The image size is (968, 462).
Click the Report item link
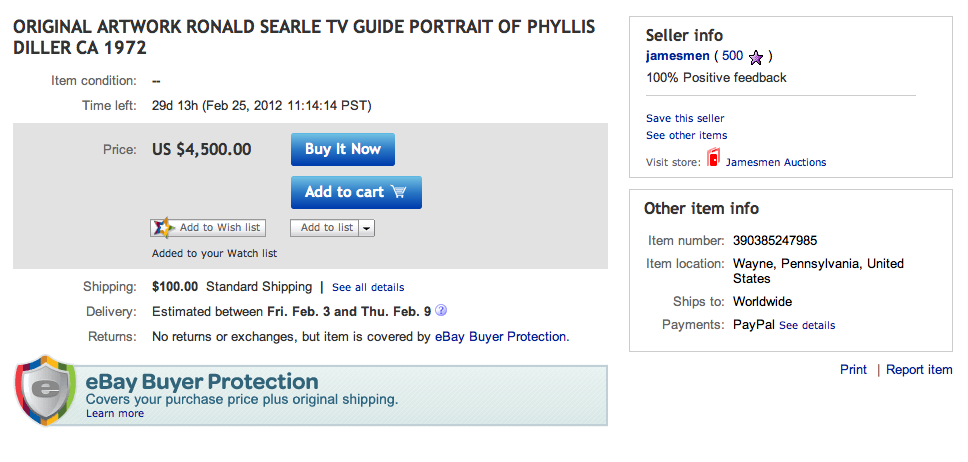click(x=919, y=370)
